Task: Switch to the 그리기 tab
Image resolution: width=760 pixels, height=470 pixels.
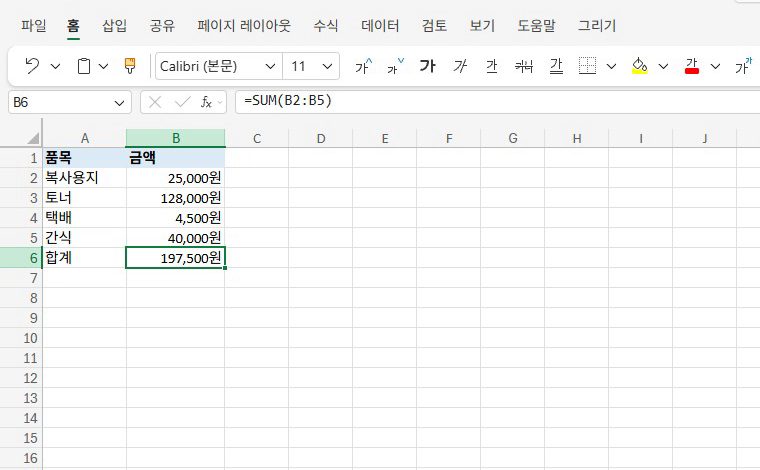Action: pyautogui.click(x=597, y=26)
